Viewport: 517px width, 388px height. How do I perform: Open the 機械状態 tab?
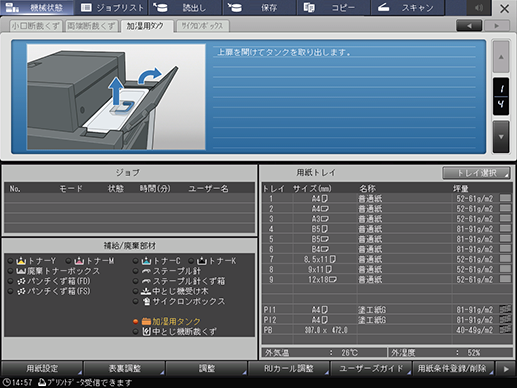pyautogui.click(x=37, y=8)
